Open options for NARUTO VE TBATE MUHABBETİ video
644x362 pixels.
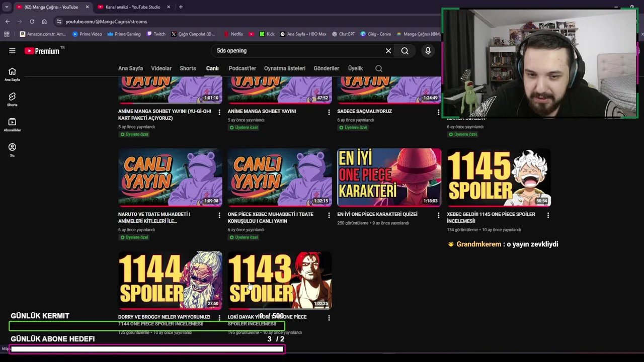219,215
